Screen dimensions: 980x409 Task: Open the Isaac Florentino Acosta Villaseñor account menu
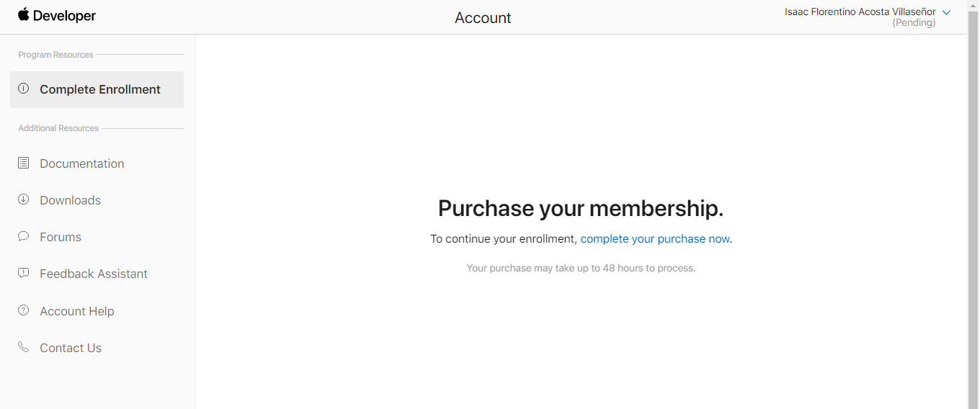[860, 12]
